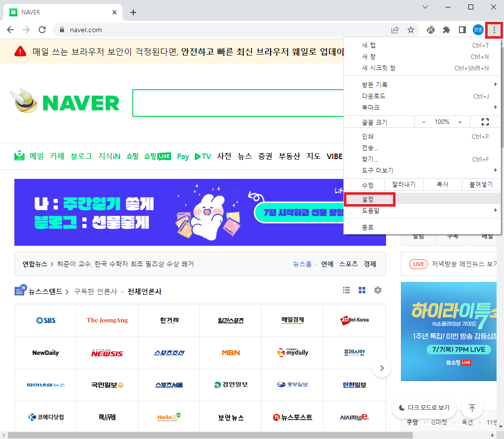Switch newsstand to list view icon

coord(346,290)
